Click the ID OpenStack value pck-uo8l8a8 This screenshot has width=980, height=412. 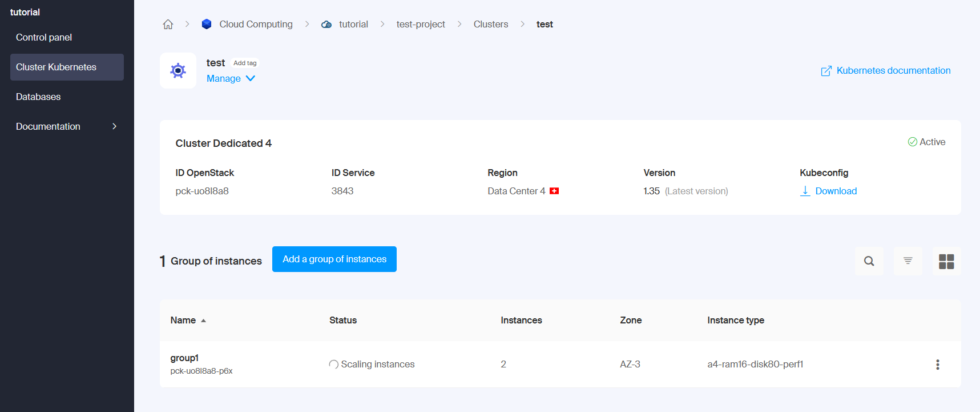pos(202,191)
